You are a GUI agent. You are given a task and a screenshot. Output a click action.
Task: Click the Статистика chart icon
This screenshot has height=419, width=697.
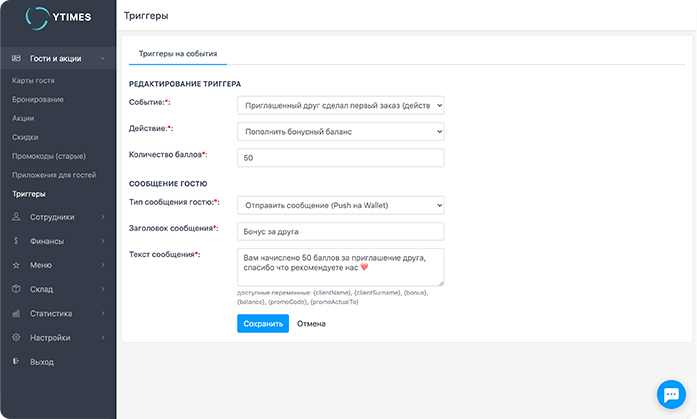click(16, 313)
